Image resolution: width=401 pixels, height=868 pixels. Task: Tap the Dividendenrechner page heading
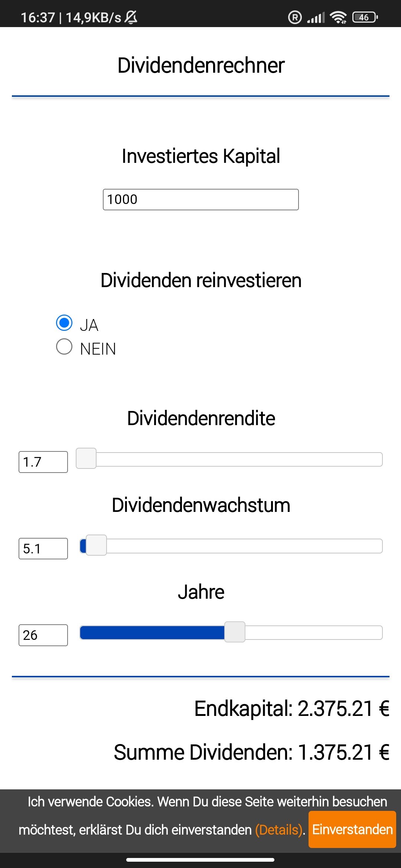click(x=201, y=66)
